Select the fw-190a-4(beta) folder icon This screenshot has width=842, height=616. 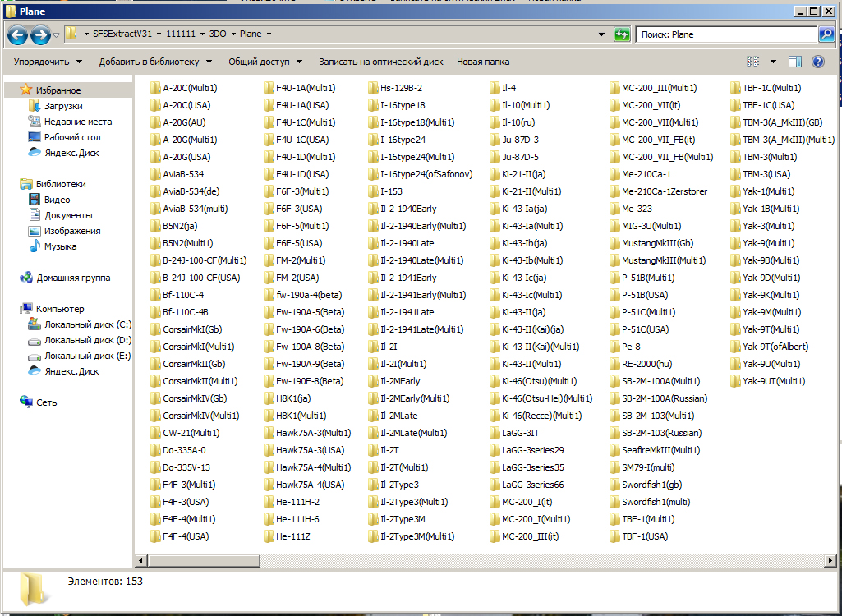click(x=269, y=295)
